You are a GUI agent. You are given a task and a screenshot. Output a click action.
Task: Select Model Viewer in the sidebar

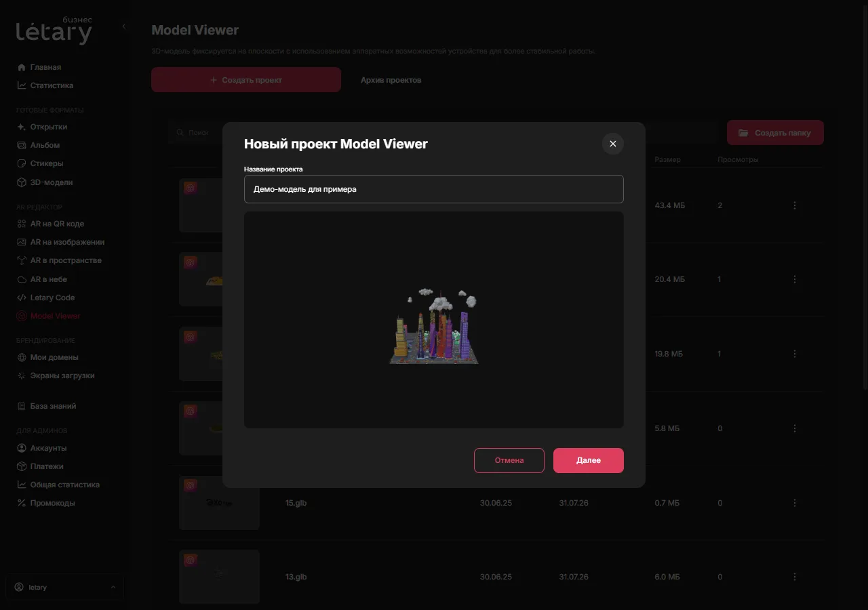[x=55, y=316]
